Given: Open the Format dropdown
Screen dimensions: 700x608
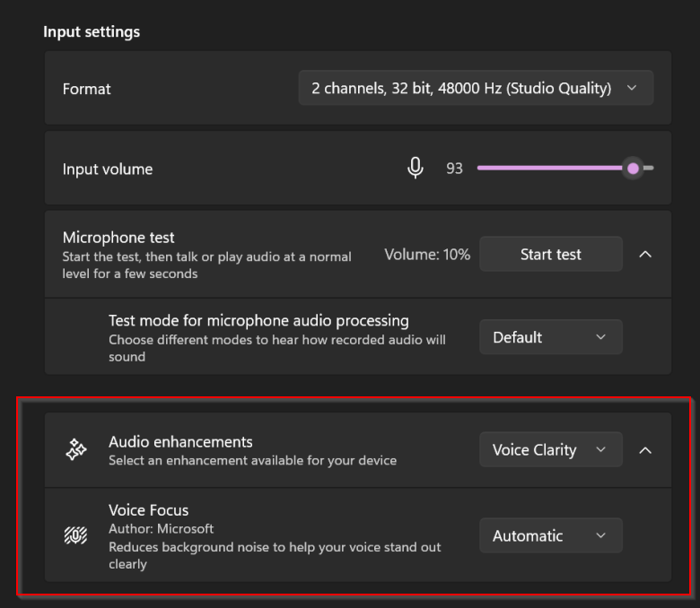Looking at the screenshot, I should pyautogui.click(x=476, y=88).
